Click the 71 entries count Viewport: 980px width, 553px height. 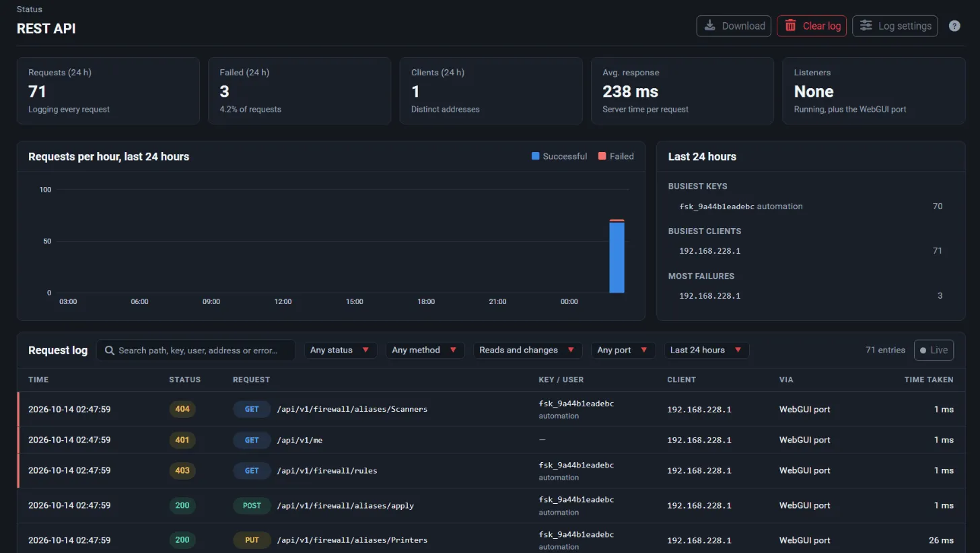885,351
